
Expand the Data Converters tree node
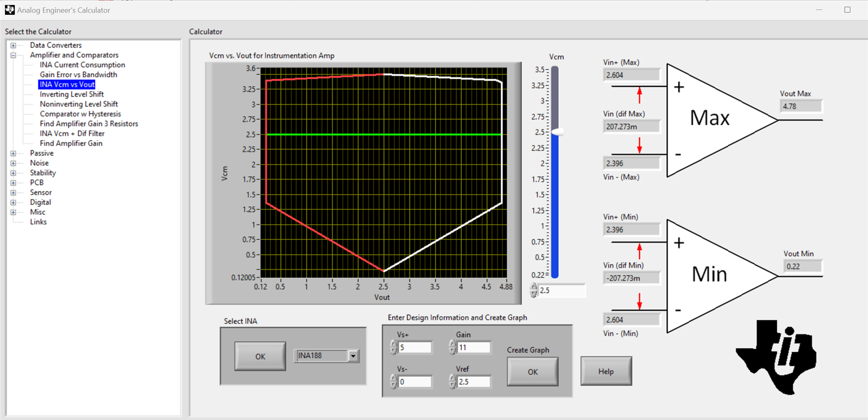click(x=13, y=46)
